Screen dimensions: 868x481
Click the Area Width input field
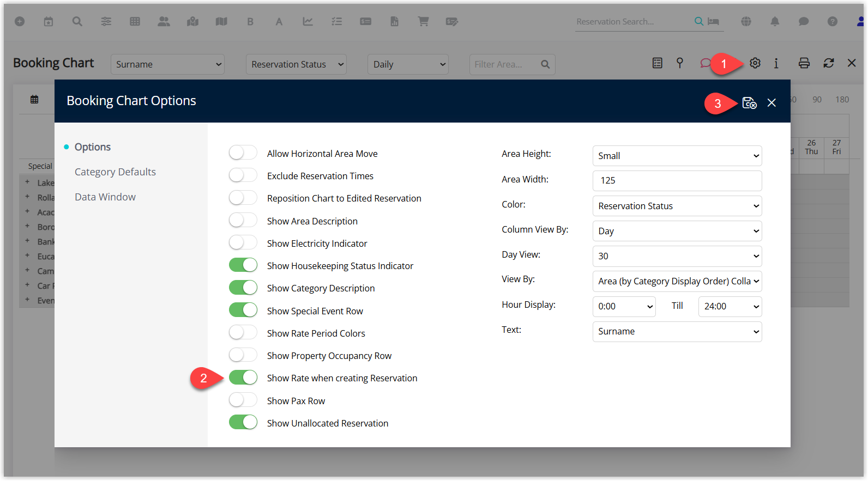click(677, 181)
